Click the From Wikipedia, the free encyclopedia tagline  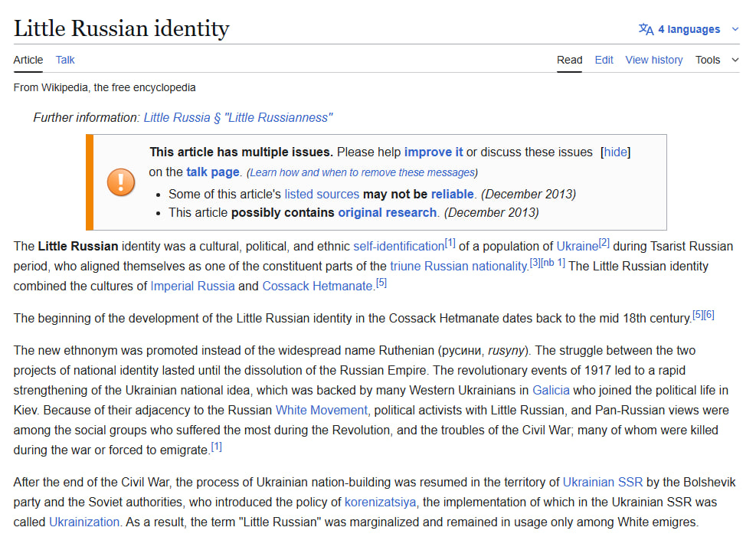[x=105, y=88]
